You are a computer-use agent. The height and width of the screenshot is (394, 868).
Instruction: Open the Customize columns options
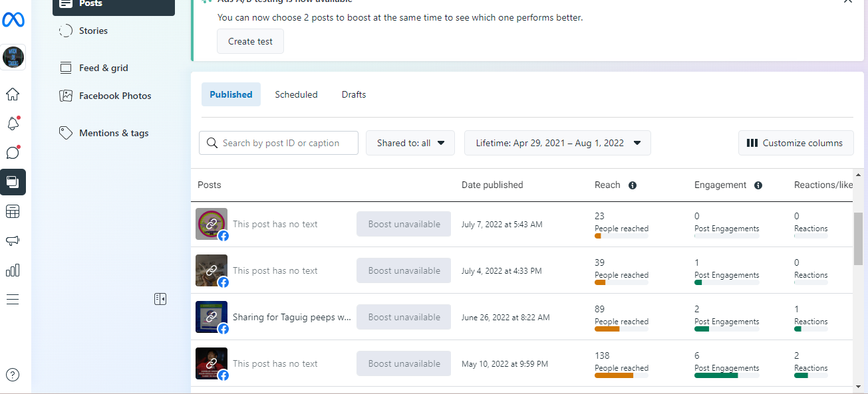(796, 143)
